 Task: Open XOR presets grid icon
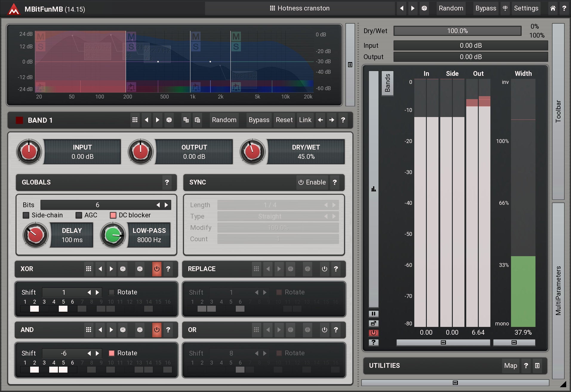(89, 269)
